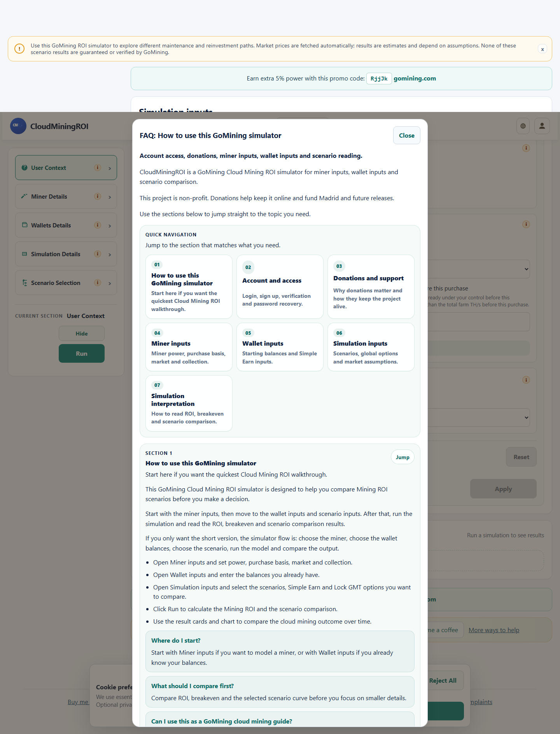Image resolution: width=560 pixels, height=734 pixels.
Task: Open the Simulation Details section
Action: point(66,254)
